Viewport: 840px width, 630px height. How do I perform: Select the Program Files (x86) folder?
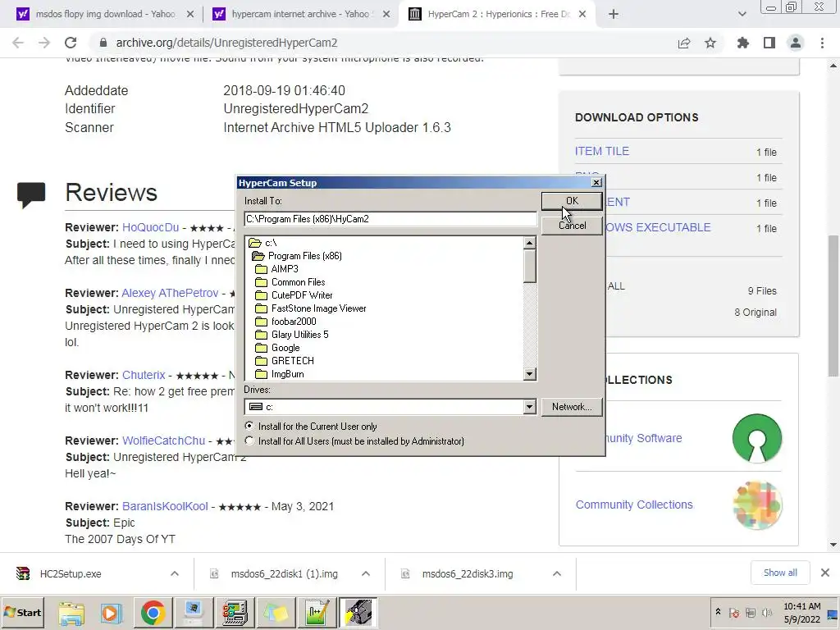pyautogui.click(x=297, y=256)
